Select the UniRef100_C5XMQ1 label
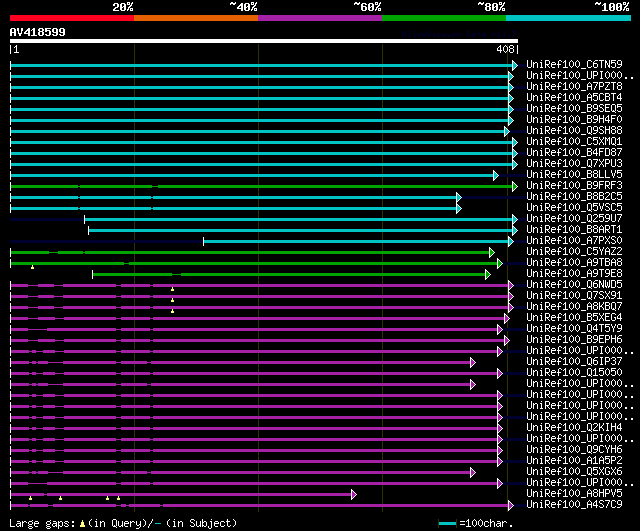Screen dimensions: 640x531 [574, 142]
